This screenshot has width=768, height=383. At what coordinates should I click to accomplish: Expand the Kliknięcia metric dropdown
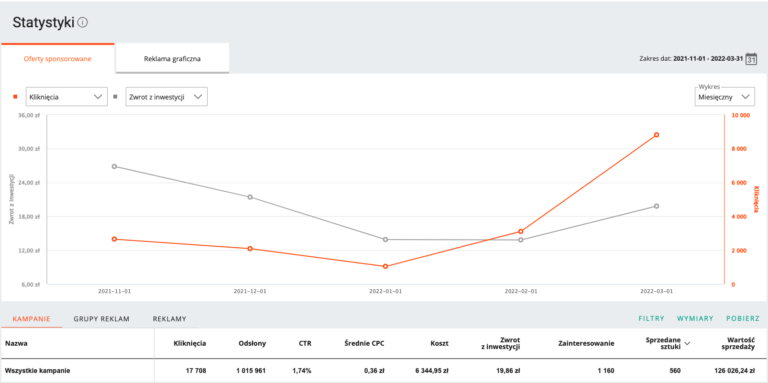tap(66, 96)
